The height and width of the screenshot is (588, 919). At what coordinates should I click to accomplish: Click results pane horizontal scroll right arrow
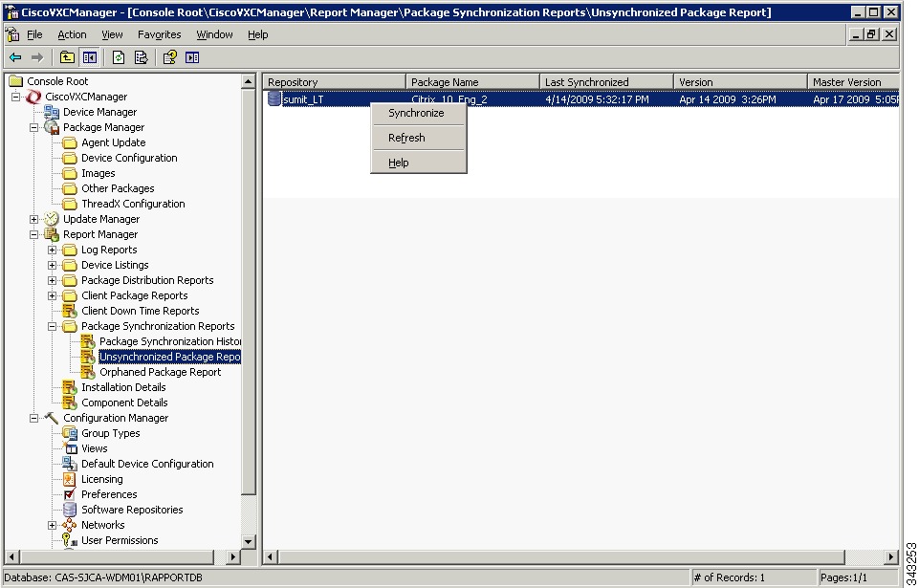(x=891, y=556)
